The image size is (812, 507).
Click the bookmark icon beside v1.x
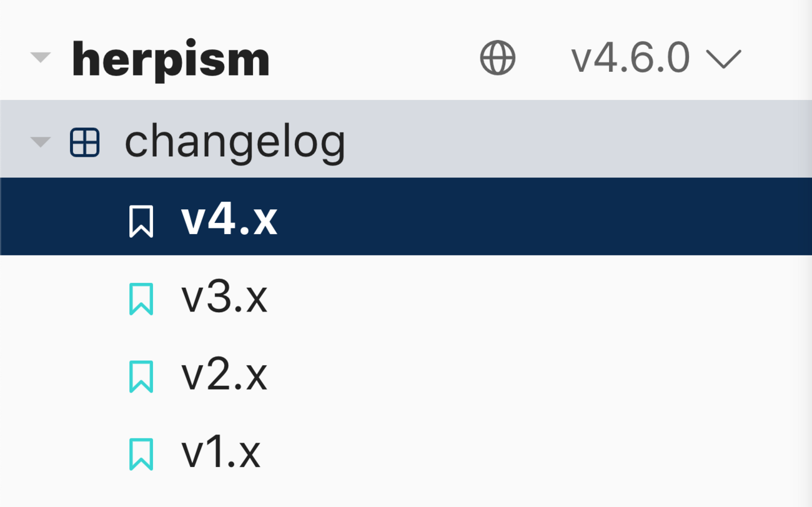click(141, 454)
